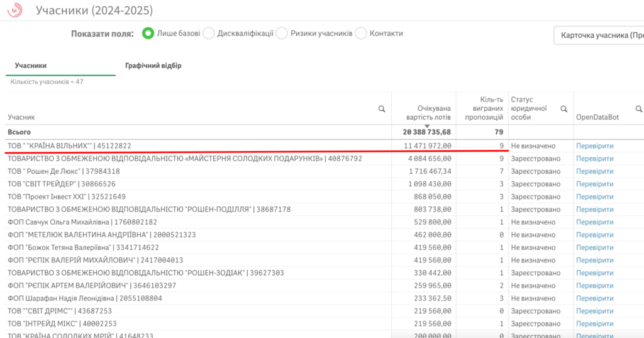Screen dimensions: 644x338
Task: Click Перевірити for Рошен Де Люкс
Action: (x=594, y=171)
